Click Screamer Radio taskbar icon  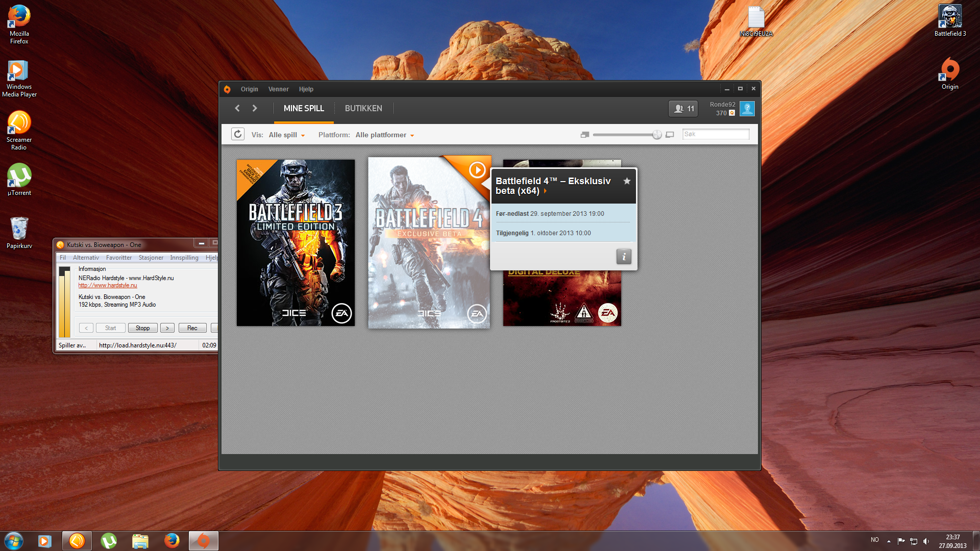click(77, 541)
